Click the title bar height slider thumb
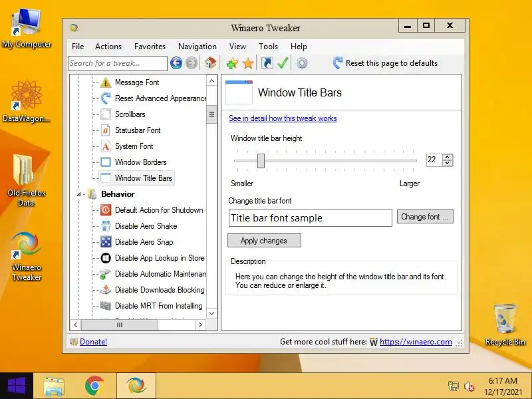Viewport: 532px width, 399px height. 261,160
